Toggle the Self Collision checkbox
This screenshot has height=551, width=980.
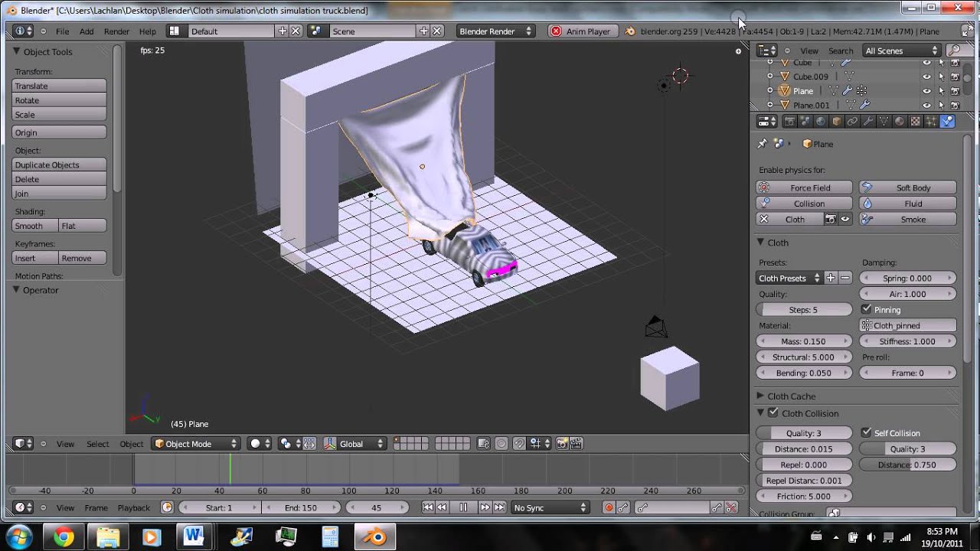867,432
